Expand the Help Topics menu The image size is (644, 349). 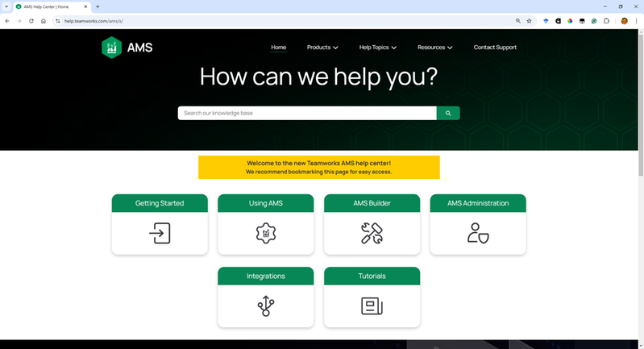(x=378, y=48)
